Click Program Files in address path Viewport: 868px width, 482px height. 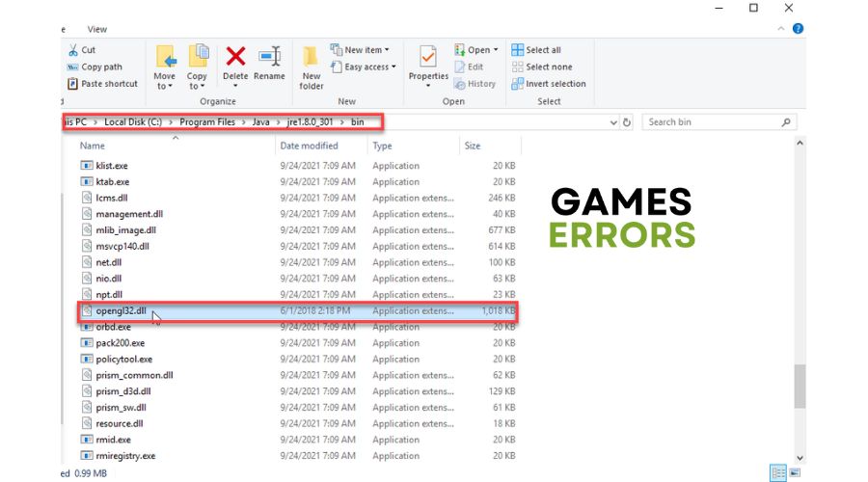coord(207,121)
